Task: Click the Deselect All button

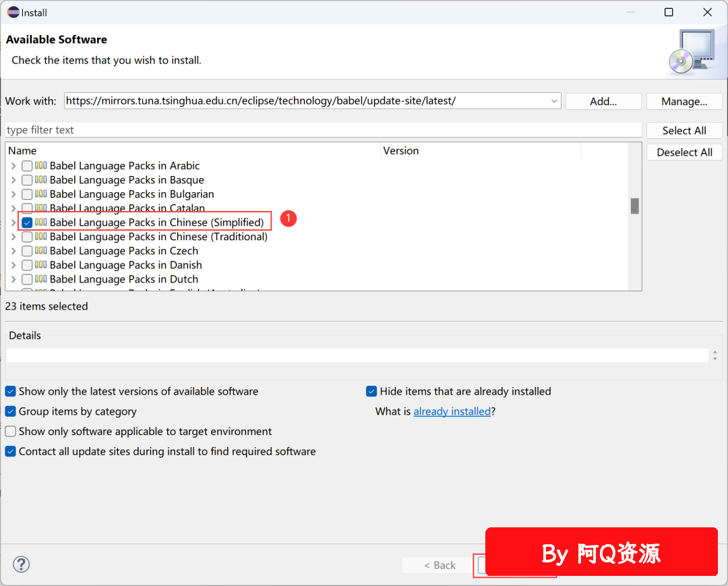Action: [x=684, y=152]
